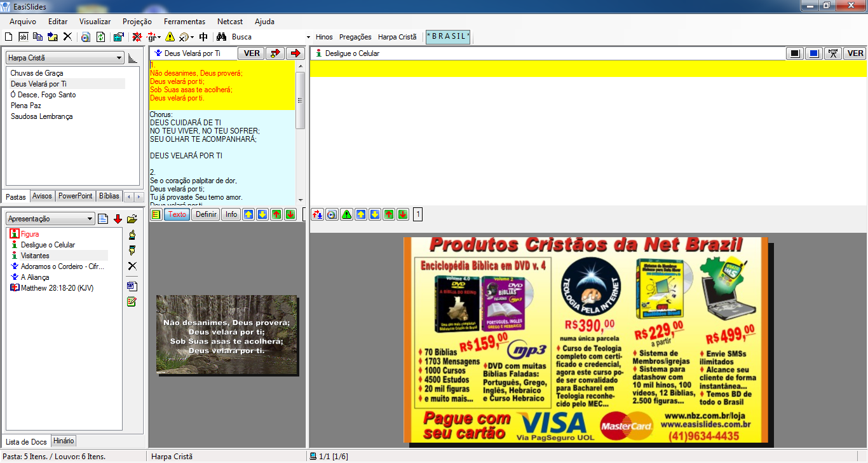Click the blue document icon beside Apresentação
The height and width of the screenshot is (463, 868).
(103, 219)
